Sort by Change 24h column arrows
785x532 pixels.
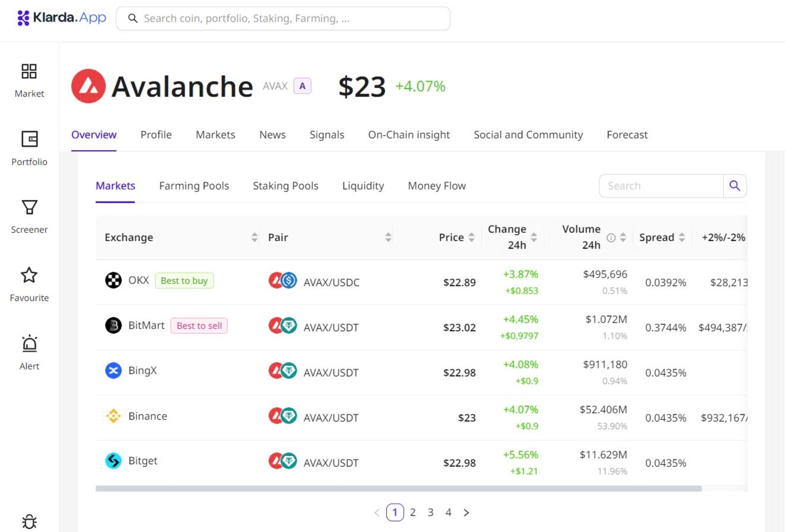tap(534, 237)
